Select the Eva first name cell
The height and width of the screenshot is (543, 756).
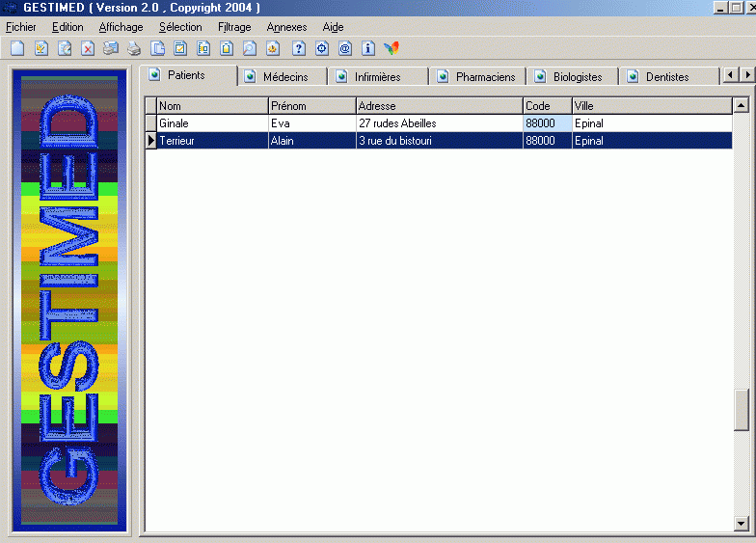(312, 123)
